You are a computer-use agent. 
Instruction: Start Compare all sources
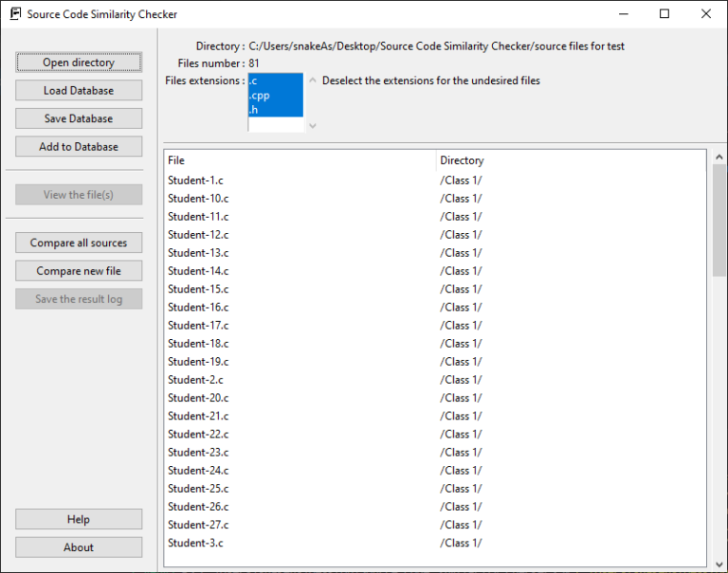[79, 242]
